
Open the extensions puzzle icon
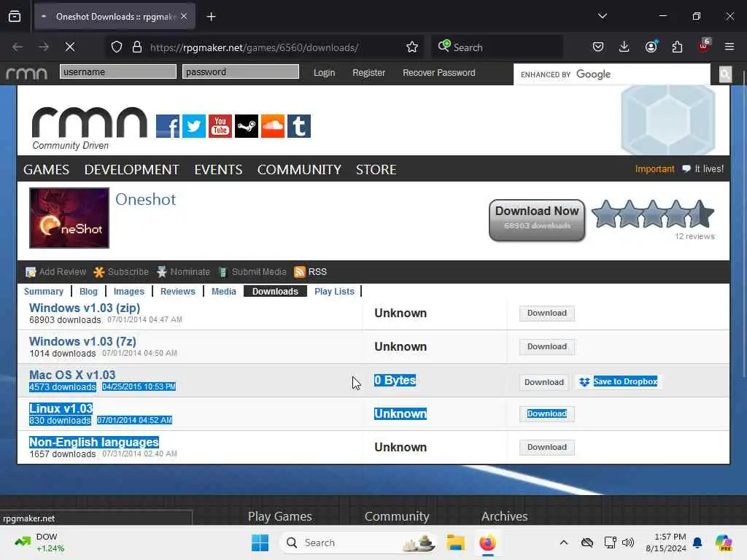pos(677,47)
